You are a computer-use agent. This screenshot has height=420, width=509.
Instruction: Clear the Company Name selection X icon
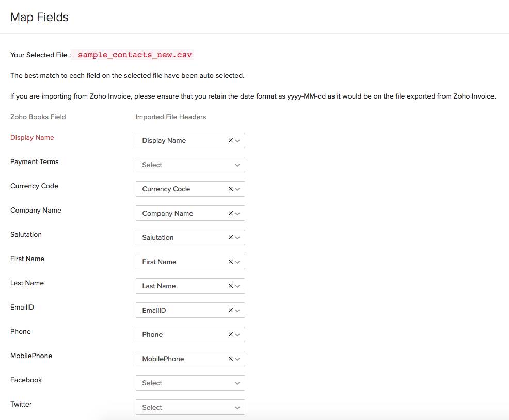click(x=231, y=213)
